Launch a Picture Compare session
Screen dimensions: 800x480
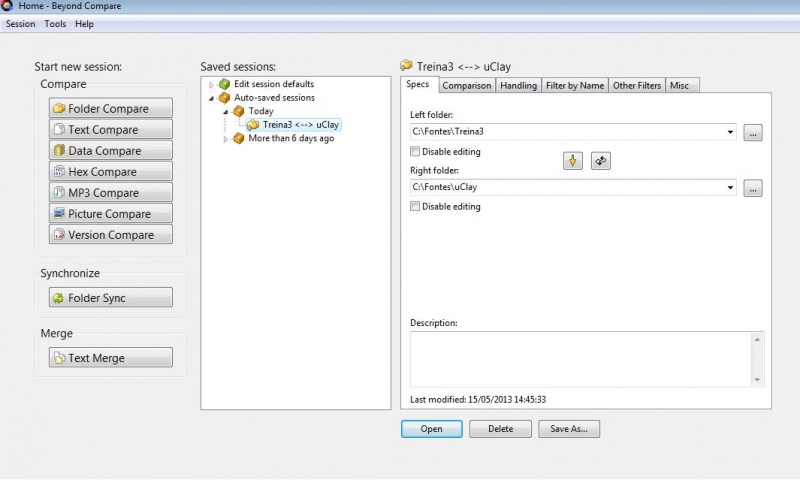(111, 213)
